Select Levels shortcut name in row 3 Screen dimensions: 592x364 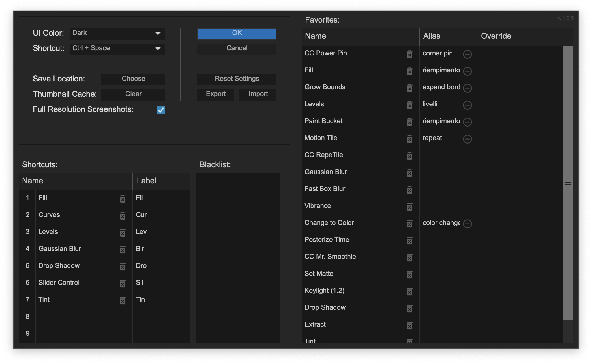pos(48,232)
